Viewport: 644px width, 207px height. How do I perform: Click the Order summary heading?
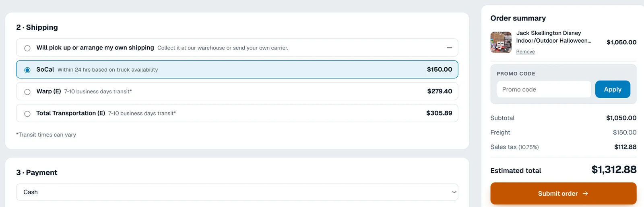point(518,18)
